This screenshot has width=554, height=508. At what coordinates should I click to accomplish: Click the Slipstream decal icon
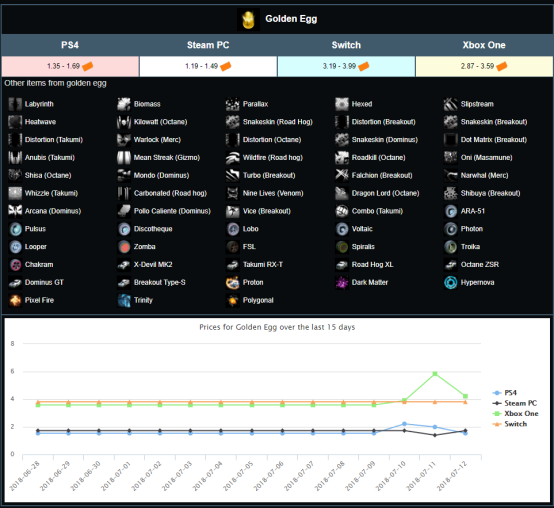coord(451,104)
